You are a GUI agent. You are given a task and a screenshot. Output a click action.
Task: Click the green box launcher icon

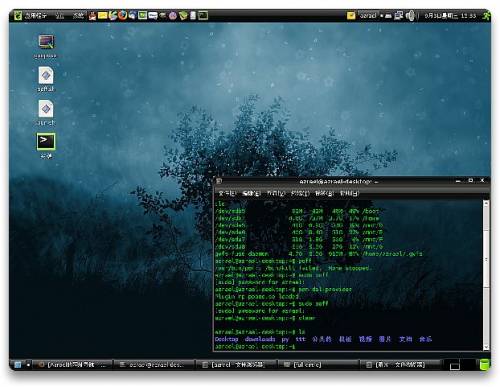(x=183, y=16)
